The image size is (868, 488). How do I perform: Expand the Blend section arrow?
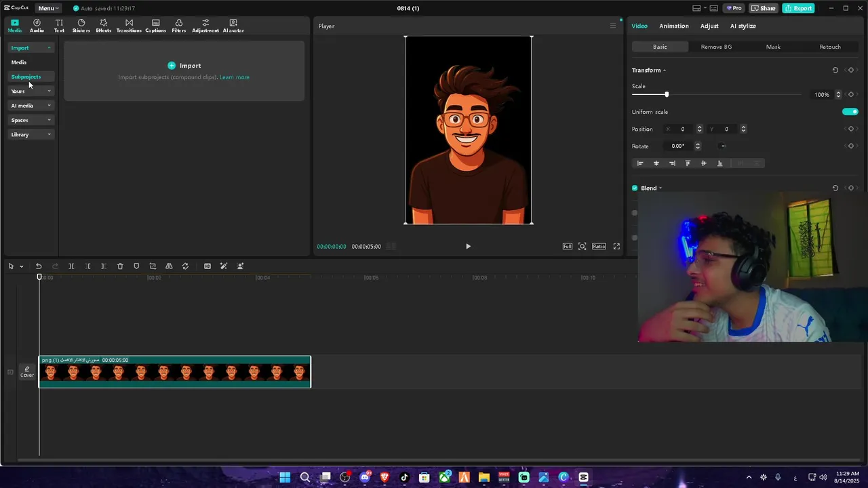point(660,188)
